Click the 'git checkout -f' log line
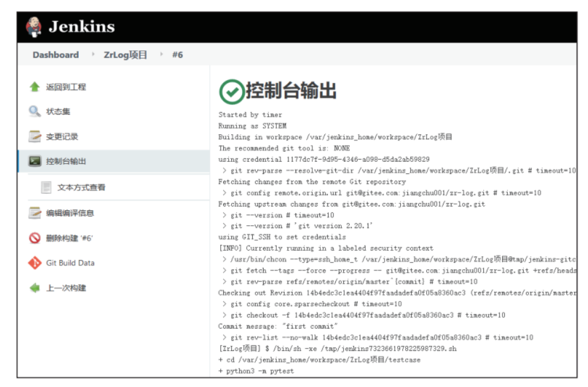Image resolution: width=588 pixels, height=387 pixels. pos(364,315)
